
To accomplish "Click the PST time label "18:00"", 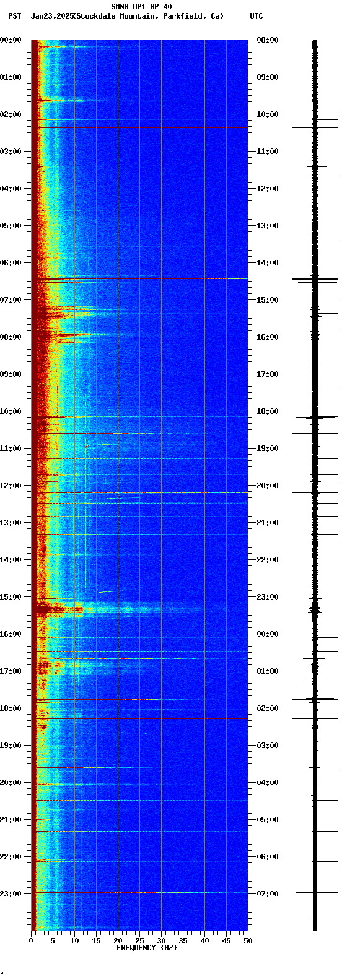I will (11, 708).
